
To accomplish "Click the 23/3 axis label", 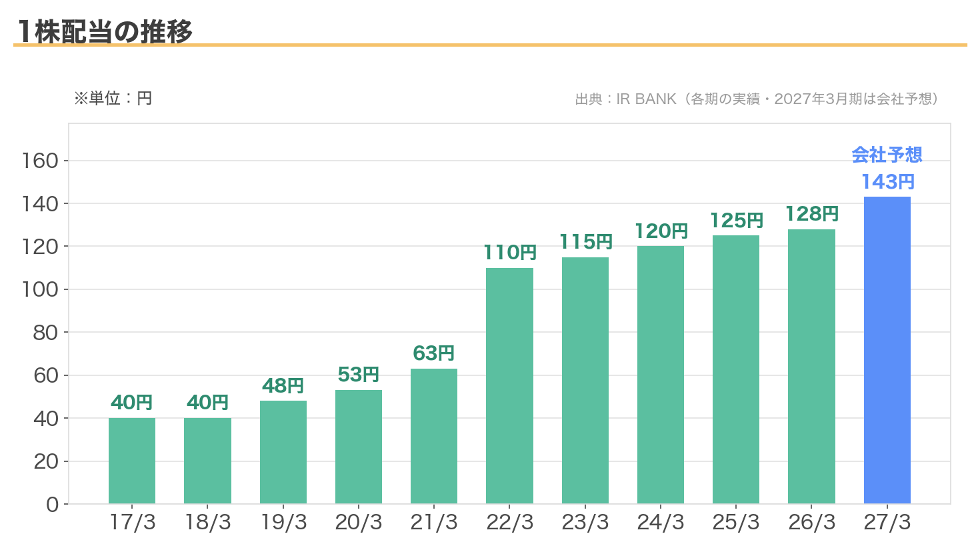I will 585,522.
